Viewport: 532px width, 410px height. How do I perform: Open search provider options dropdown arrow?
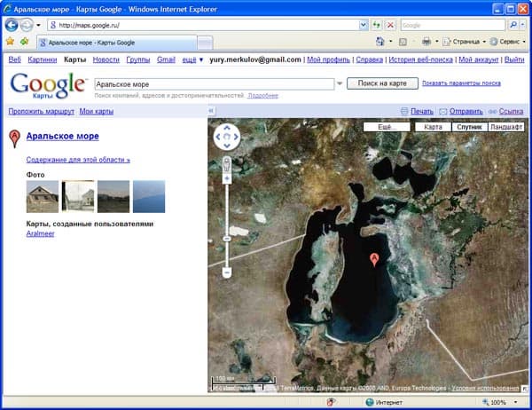coord(523,25)
